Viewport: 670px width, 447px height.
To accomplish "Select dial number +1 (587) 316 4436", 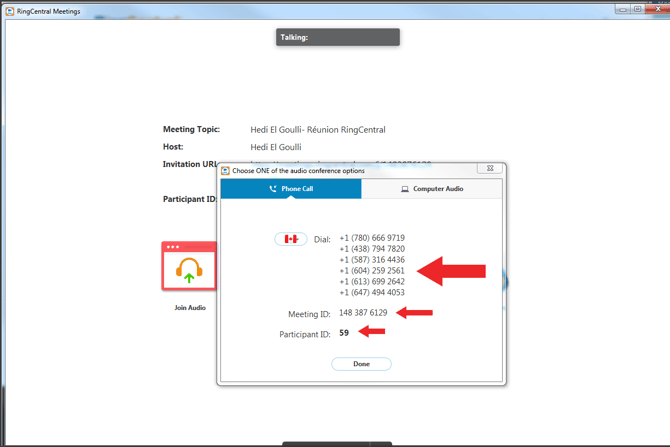I will click(x=372, y=259).
